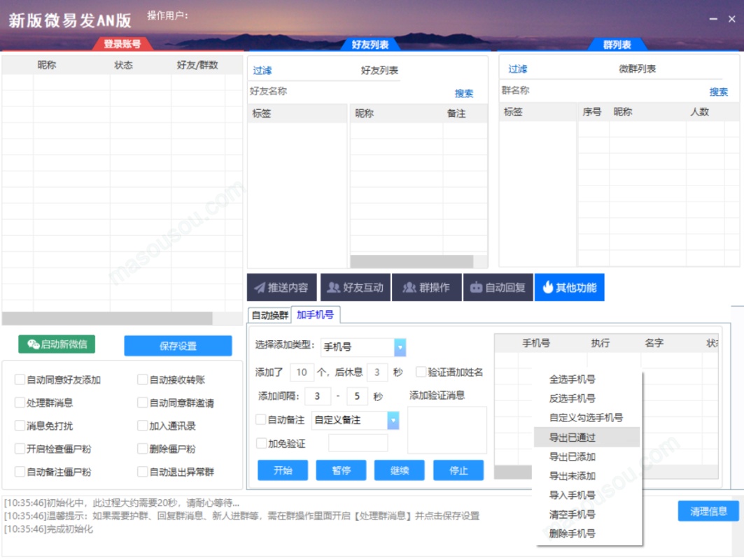This screenshot has width=744, height=560.
Task: Click the robot icon on 自动回复
Action: 476,288
